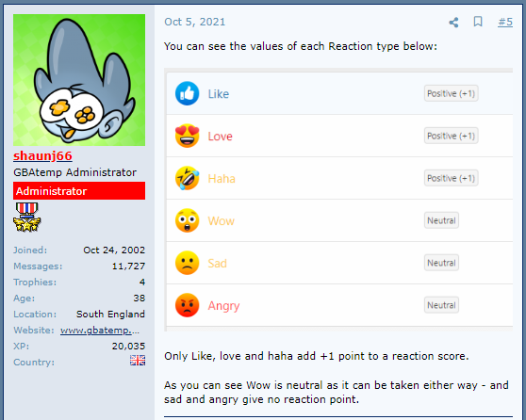The image size is (526, 420).
Task: Open the Like reaction label
Action: pyautogui.click(x=219, y=94)
